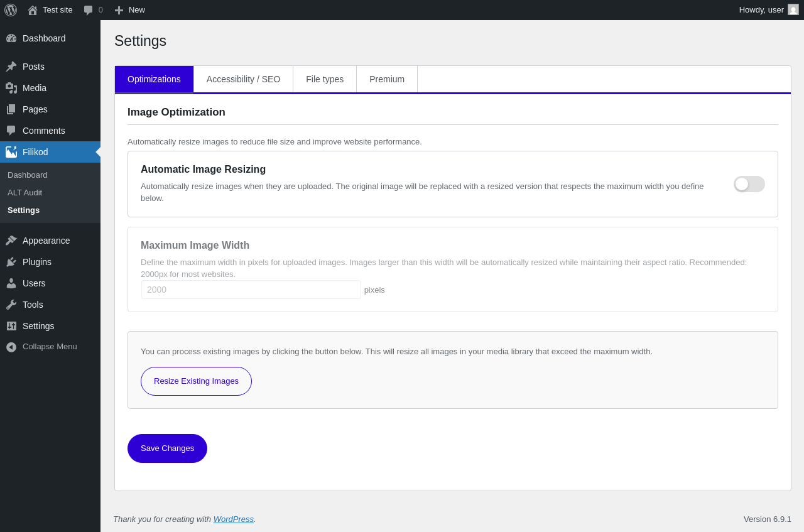
Task: Open the Posts pin icon in sidebar
Action: click(x=11, y=67)
